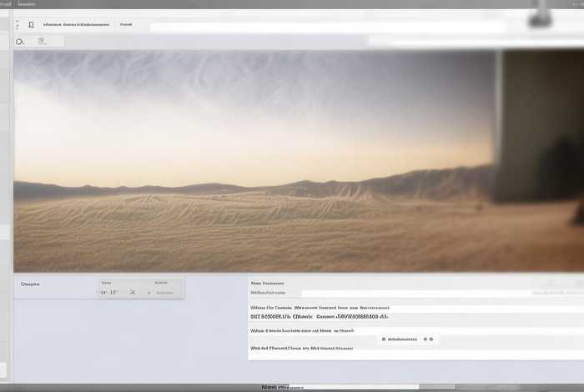Viewport: 584px width, 392px height.
Task: Switch to the first tab in the title strip
Action: tap(7, 4)
